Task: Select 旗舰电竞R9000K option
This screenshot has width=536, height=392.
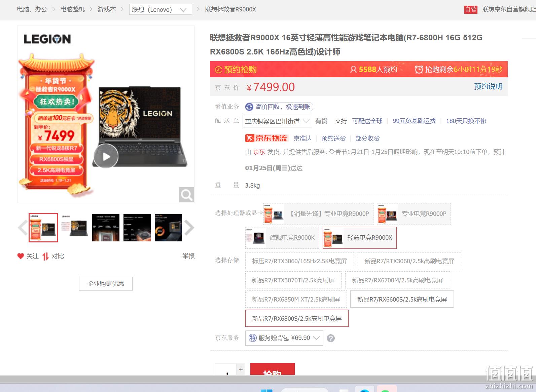Action: click(282, 238)
